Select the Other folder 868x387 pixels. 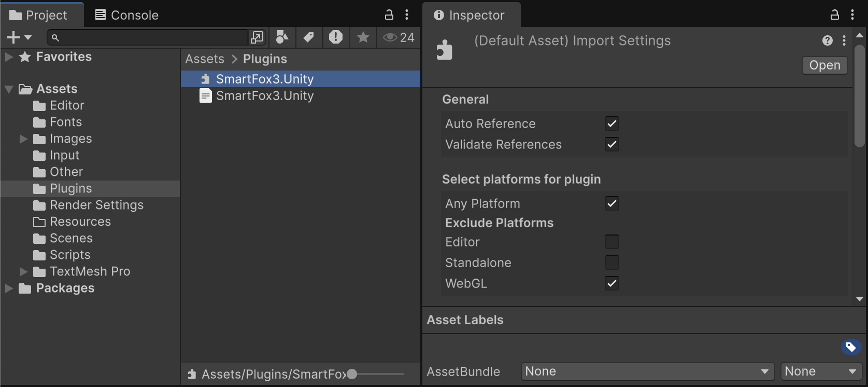coord(58,172)
